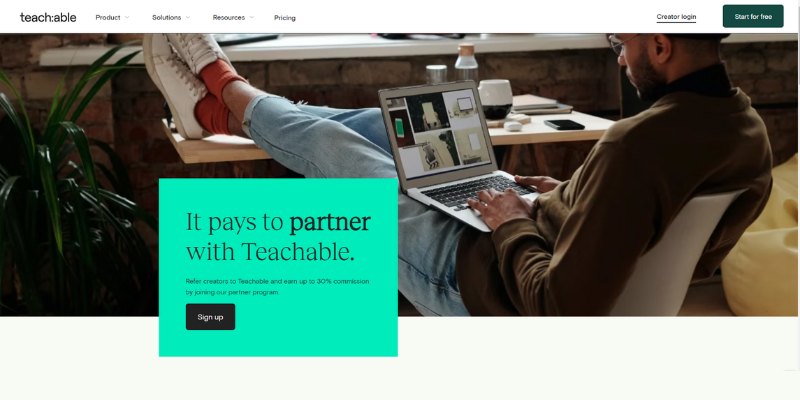Click the partner headline text
Screen dimensions: 800x400
coord(278,237)
